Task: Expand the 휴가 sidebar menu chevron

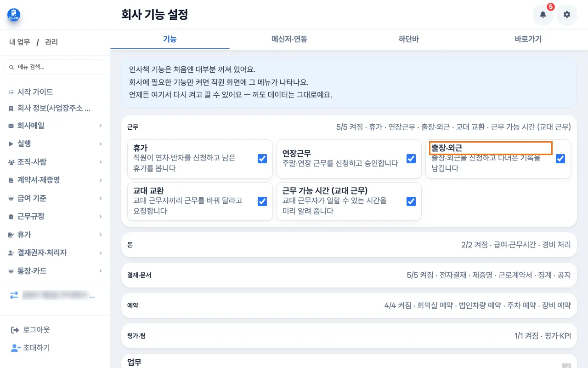Action: point(101,235)
